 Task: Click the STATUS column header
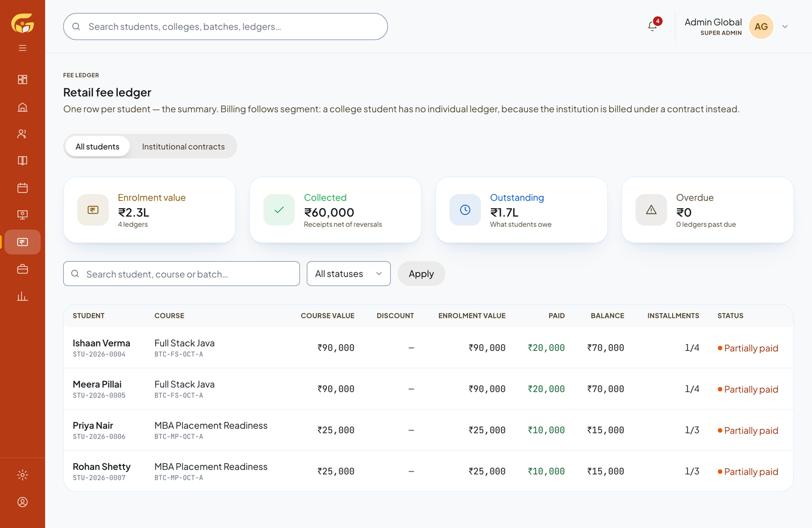point(730,316)
